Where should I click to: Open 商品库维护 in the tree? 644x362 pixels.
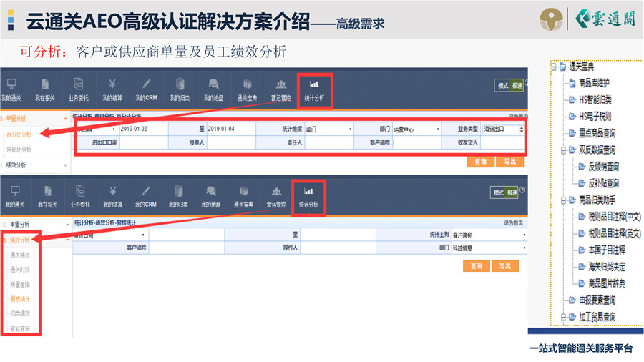coord(593,83)
